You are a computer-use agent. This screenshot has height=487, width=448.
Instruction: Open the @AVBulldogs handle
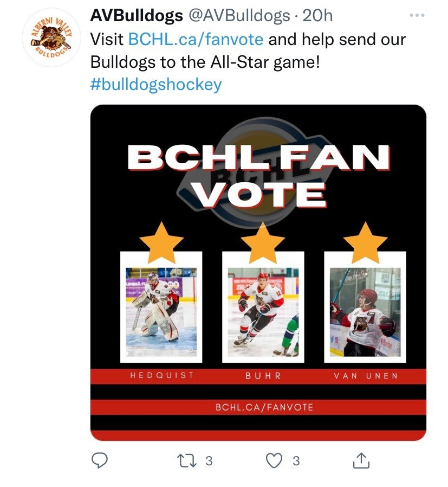point(239,16)
